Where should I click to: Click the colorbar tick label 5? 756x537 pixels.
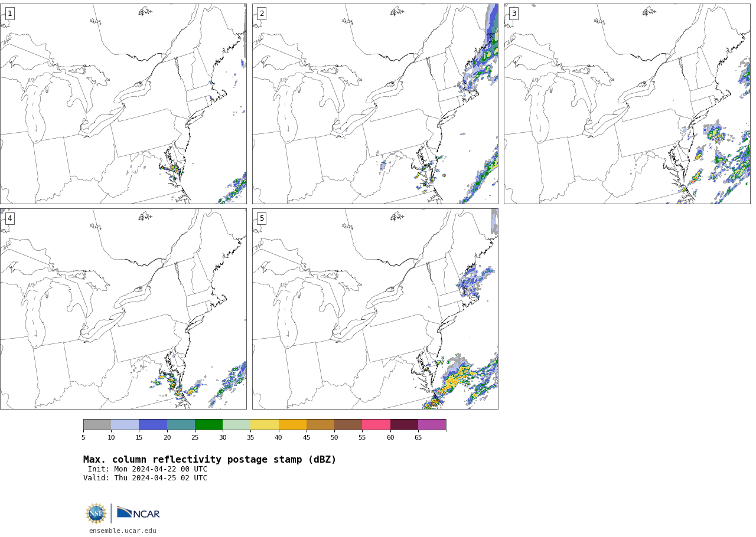click(83, 437)
